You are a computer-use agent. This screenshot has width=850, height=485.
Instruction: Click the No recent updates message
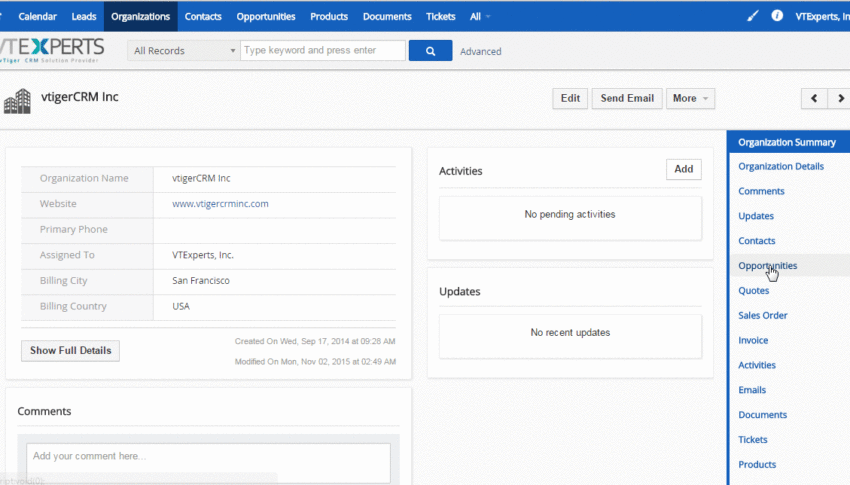click(570, 333)
